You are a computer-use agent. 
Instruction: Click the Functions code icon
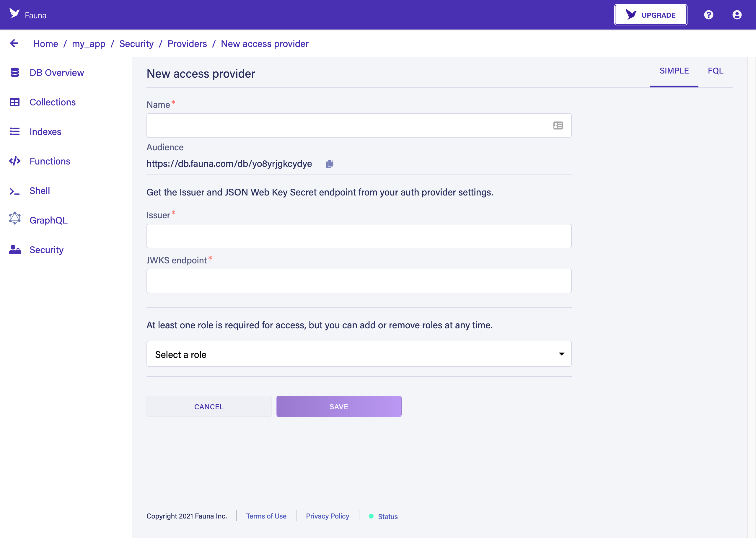[14, 161]
